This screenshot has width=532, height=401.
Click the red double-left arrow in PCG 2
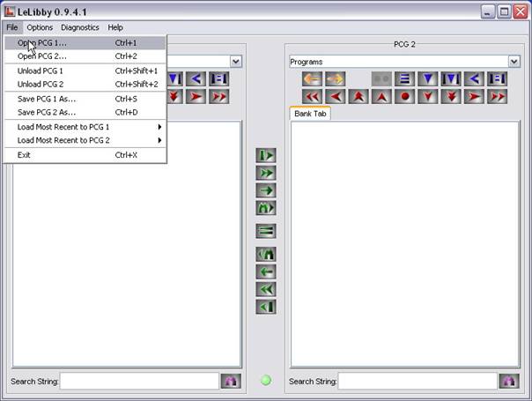[x=312, y=97]
